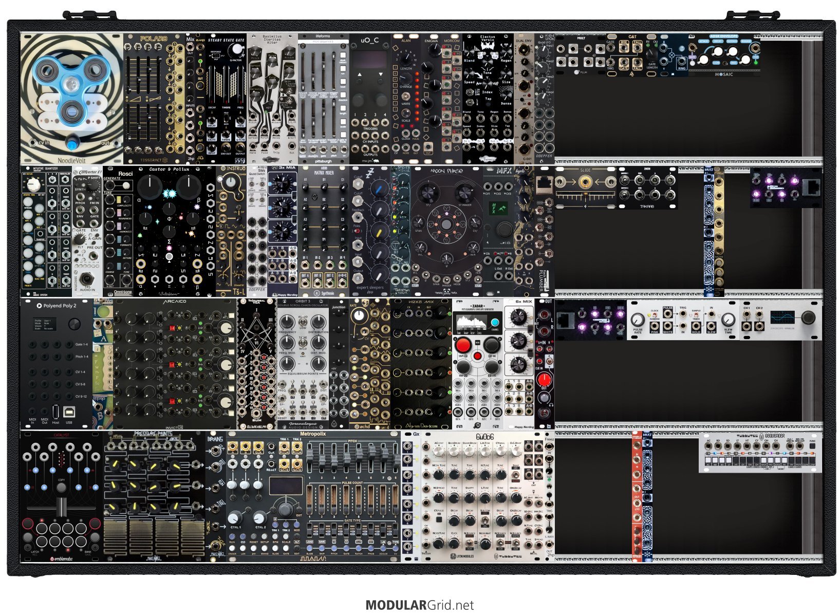The image size is (840, 616).
Task: Select the Instruo Ts-L oscillator module
Action: (231, 230)
